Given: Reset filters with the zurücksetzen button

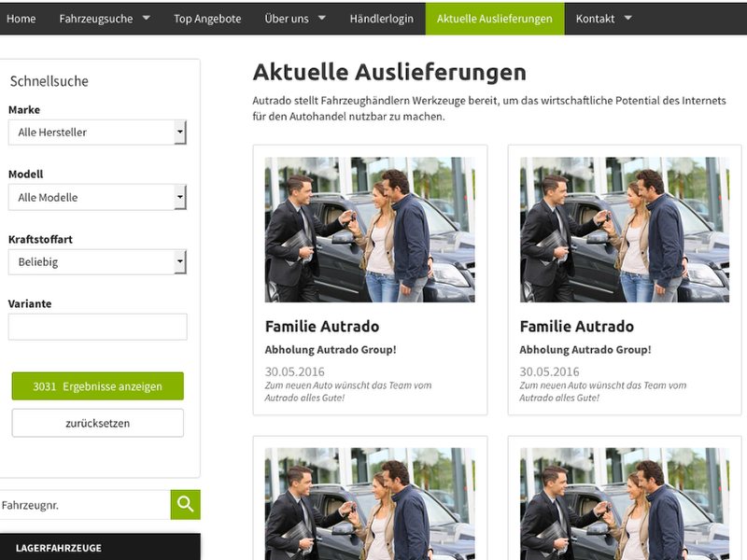Looking at the screenshot, I should pos(97,422).
